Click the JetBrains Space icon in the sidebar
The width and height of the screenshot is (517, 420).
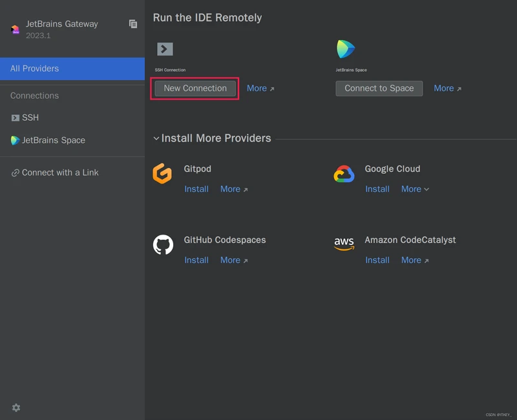coord(15,140)
